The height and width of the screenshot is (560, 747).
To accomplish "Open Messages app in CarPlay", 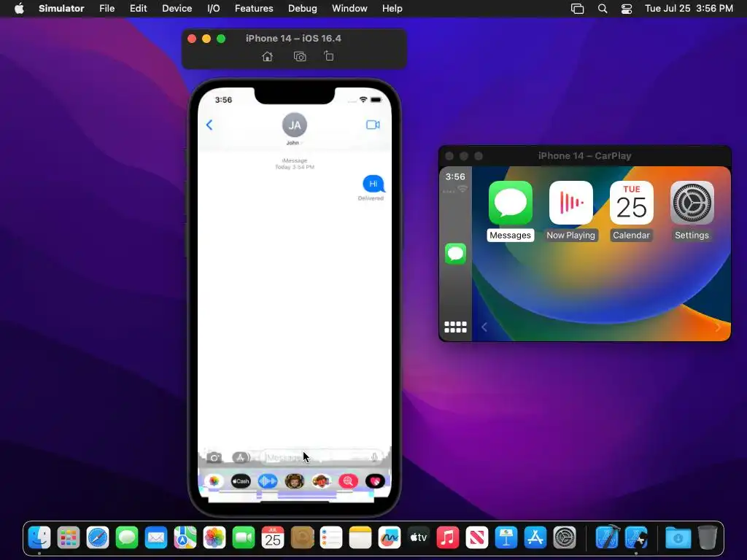I will [510, 203].
